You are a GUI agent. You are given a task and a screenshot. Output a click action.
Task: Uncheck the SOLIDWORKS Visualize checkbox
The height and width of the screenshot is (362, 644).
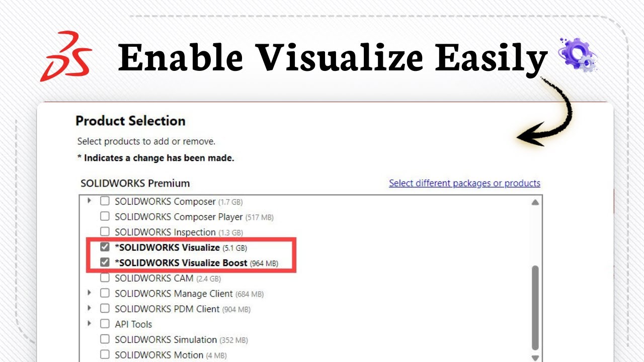[105, 247]
